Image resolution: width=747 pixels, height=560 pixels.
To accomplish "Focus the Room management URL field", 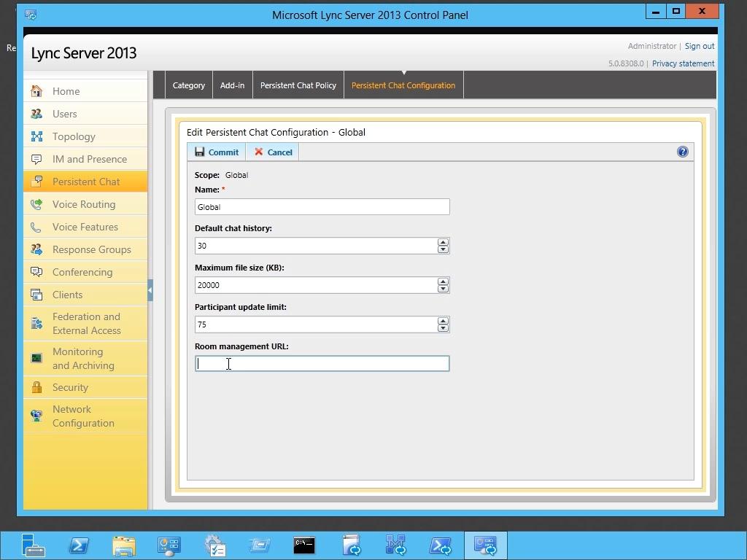I will tap(322, 363).
